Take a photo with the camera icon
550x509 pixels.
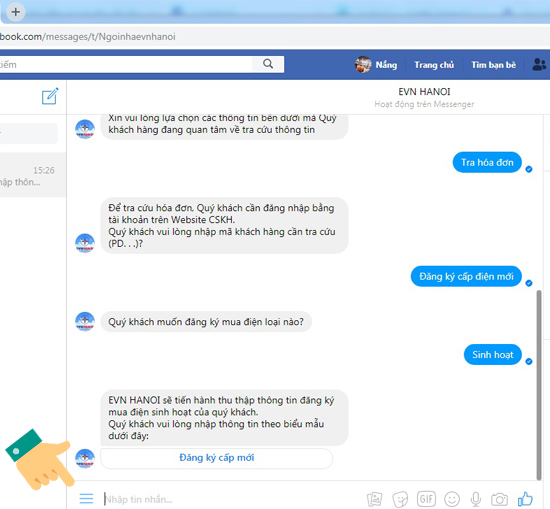tap(499, 499)
